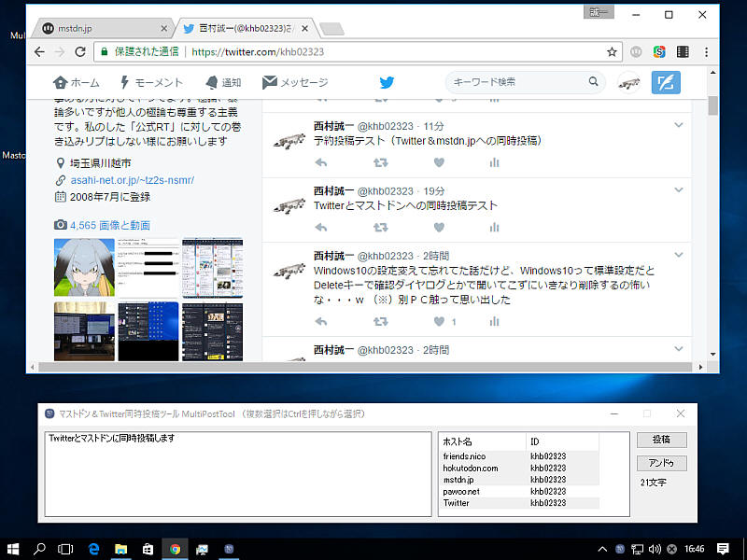Screen dimensions: 747x560
Task: Reply to the Windows10 Delete key tweet
Action: [321, 322]
